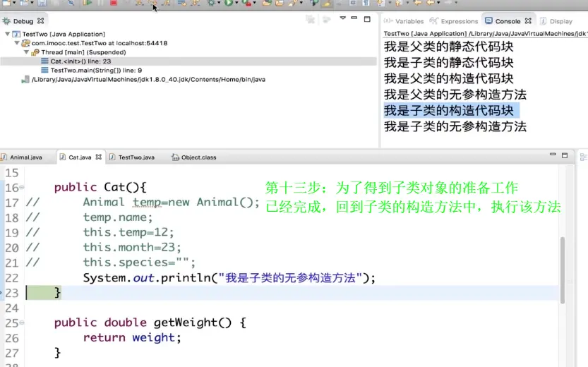Click the Run External Tools icon
588x367 pixels.
247,3
